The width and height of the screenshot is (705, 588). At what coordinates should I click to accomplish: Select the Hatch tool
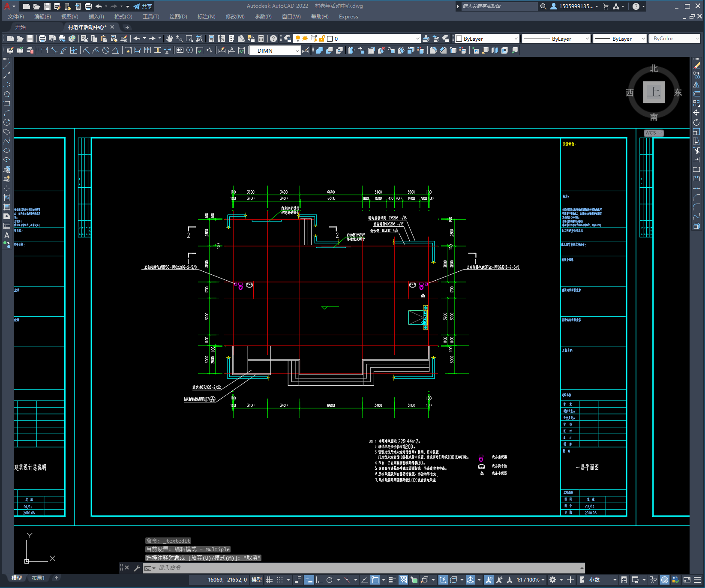pyautogui.click(x=7, y=198)
